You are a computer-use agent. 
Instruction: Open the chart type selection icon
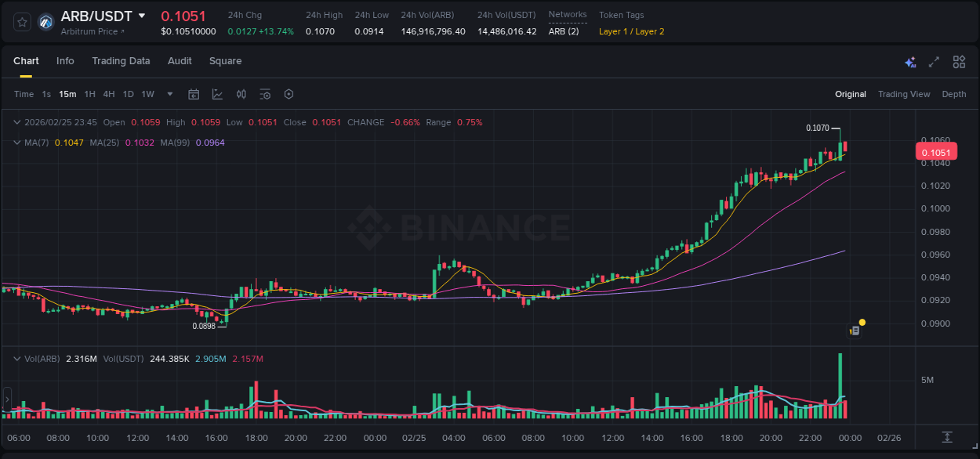(x=216, y=94)
